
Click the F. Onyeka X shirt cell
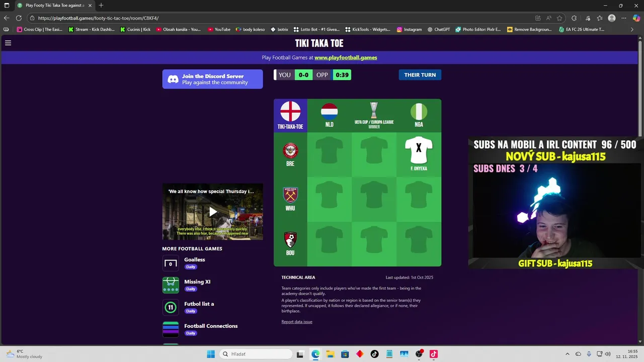[419, 154]
